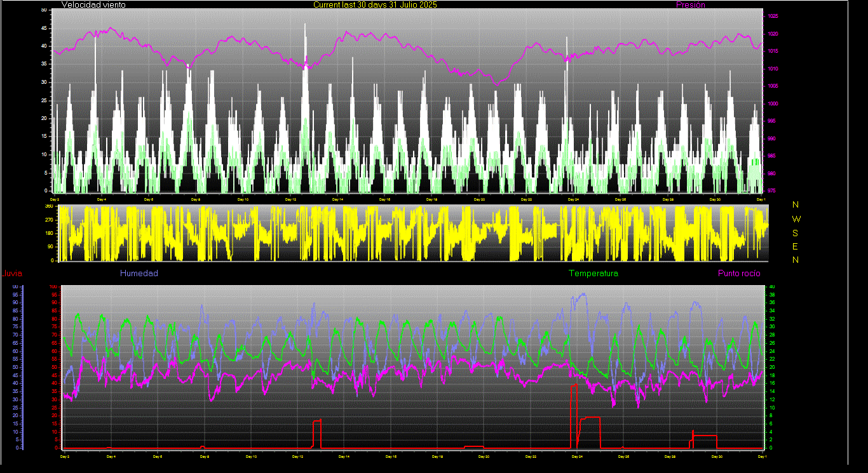This screenshot has height=473, width=868.
Task: Click the "E" compass direction letter
Action: (x=796, y=246)
